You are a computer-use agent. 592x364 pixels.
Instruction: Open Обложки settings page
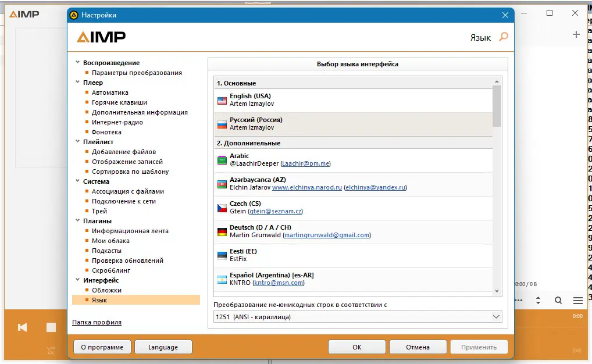tap(106, 290)
